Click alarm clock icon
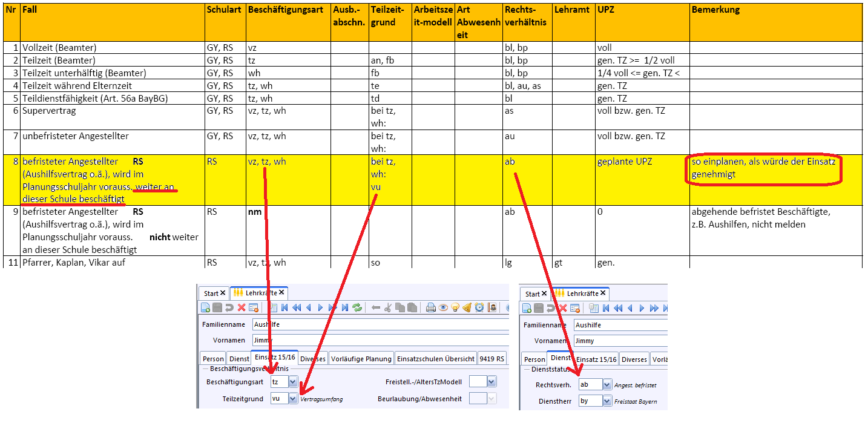The width and height of the screenshot is (868, 446). tap(479, 307)
